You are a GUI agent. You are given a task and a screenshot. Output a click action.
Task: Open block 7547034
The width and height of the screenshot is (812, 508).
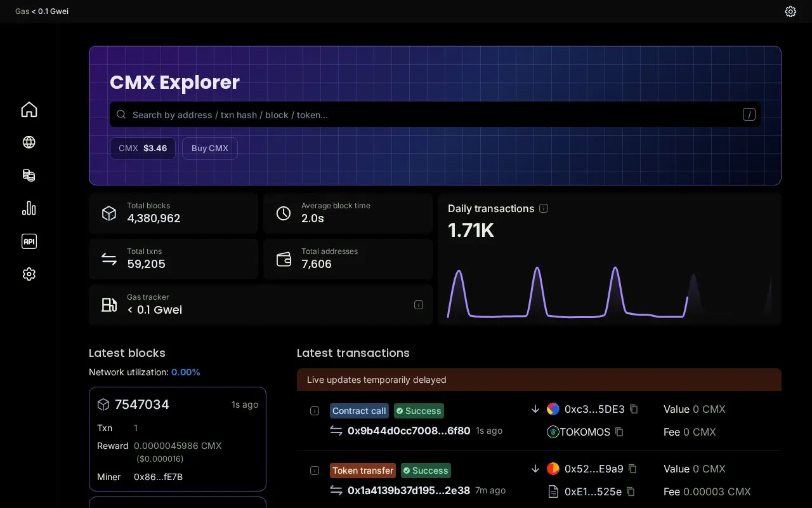click(x=142, y=404)
